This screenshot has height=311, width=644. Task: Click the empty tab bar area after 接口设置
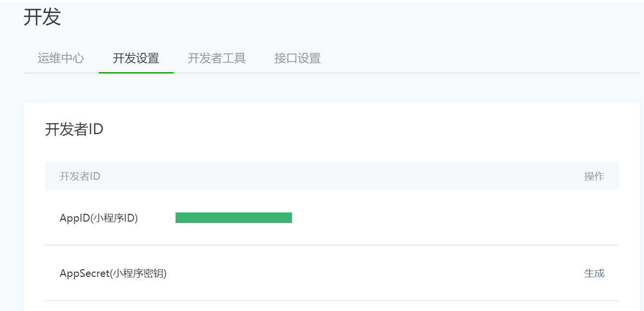481,59
